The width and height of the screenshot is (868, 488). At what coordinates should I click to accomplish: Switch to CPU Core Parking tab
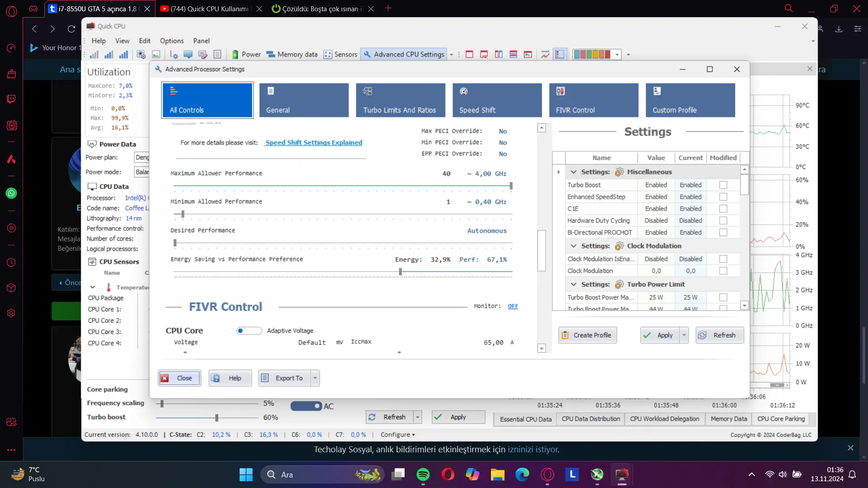[781, 419]
